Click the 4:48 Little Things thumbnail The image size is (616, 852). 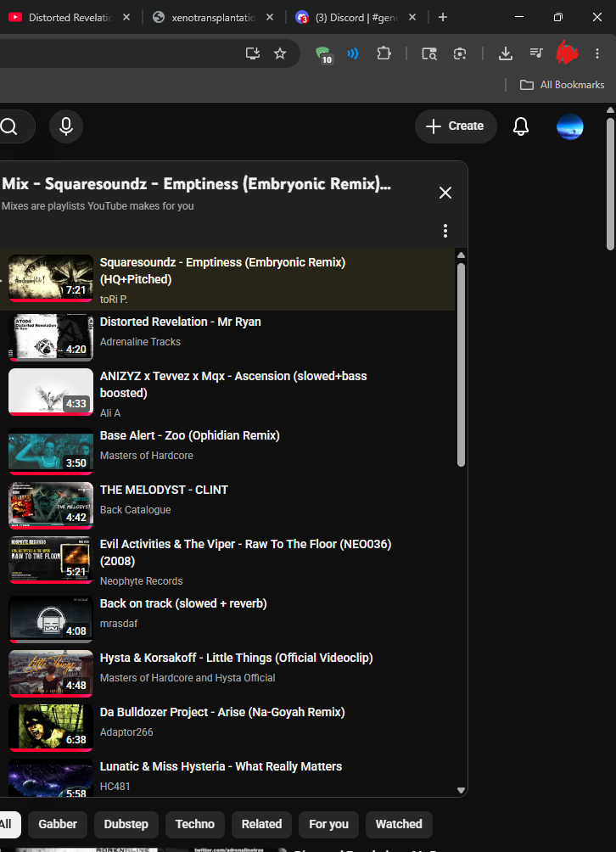51,673
